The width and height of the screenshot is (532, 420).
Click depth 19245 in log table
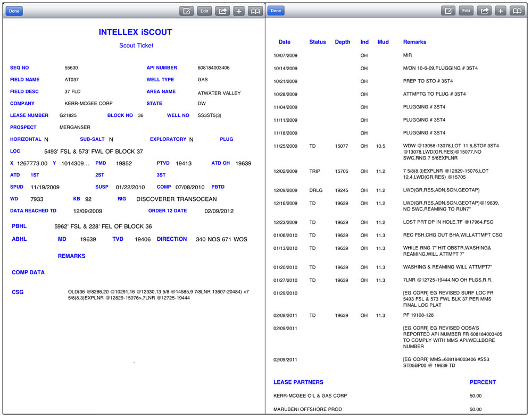(x=342, y=190)
